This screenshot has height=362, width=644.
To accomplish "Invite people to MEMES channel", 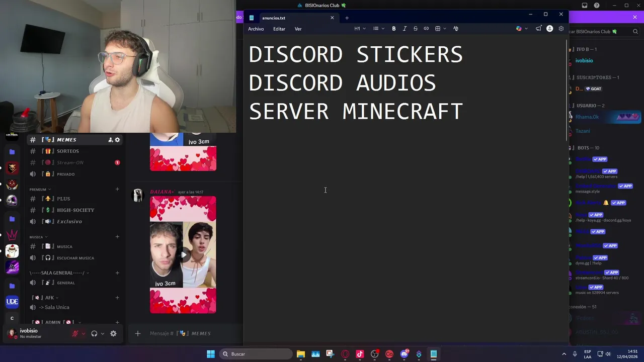I will 110,140.
